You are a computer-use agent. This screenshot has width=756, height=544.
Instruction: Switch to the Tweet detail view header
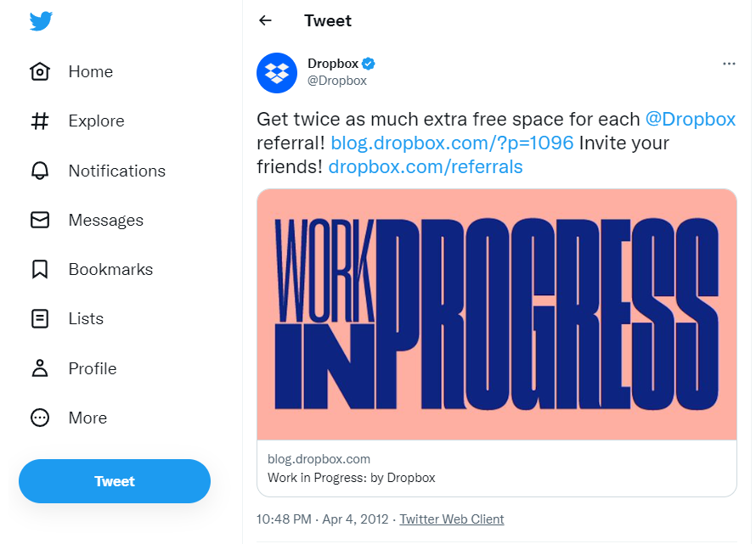(x=327, y=20)
